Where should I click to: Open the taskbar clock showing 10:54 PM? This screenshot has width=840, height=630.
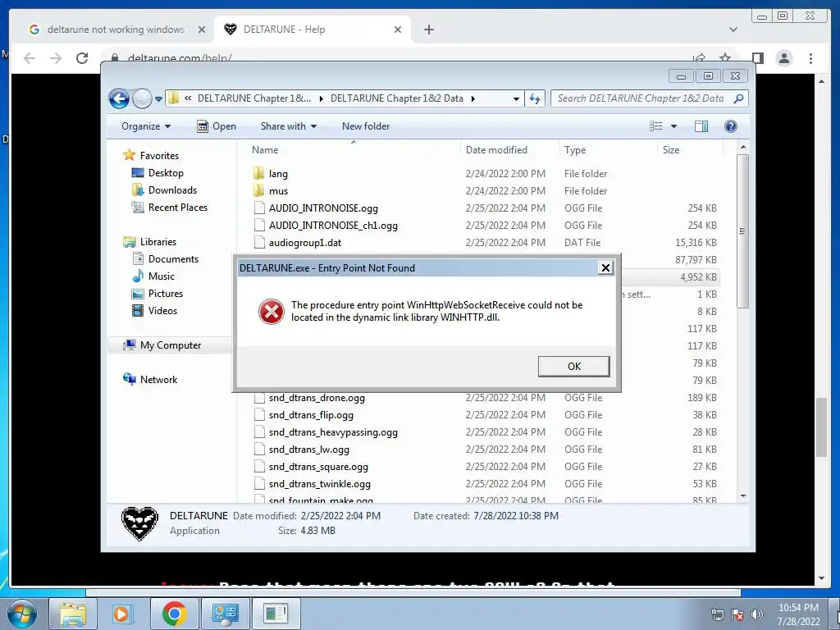(x=798, y=614)
